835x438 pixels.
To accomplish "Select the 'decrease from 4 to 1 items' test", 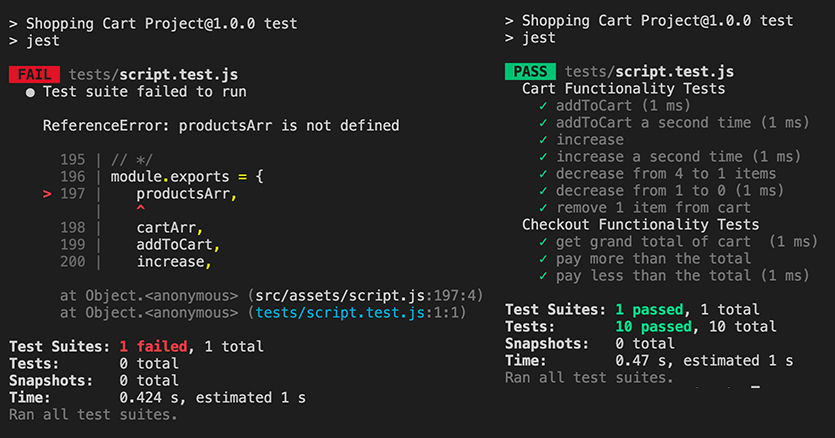I will click(x=666, y=173).
